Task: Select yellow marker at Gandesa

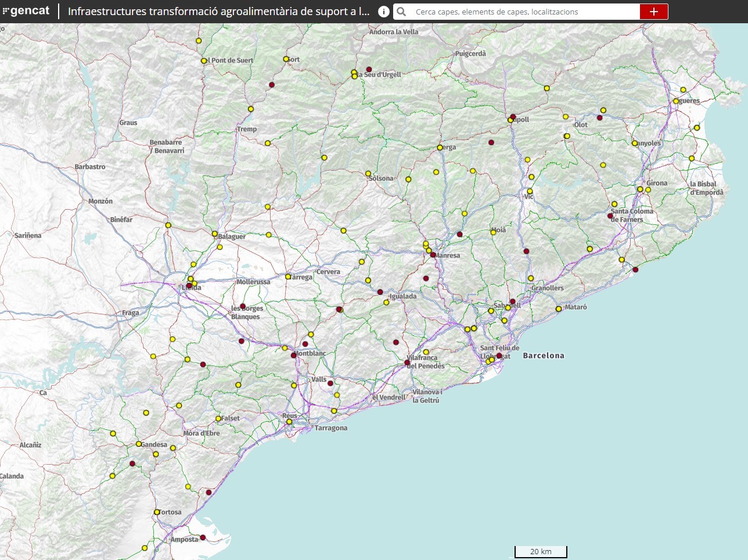Action: point(139,444)
